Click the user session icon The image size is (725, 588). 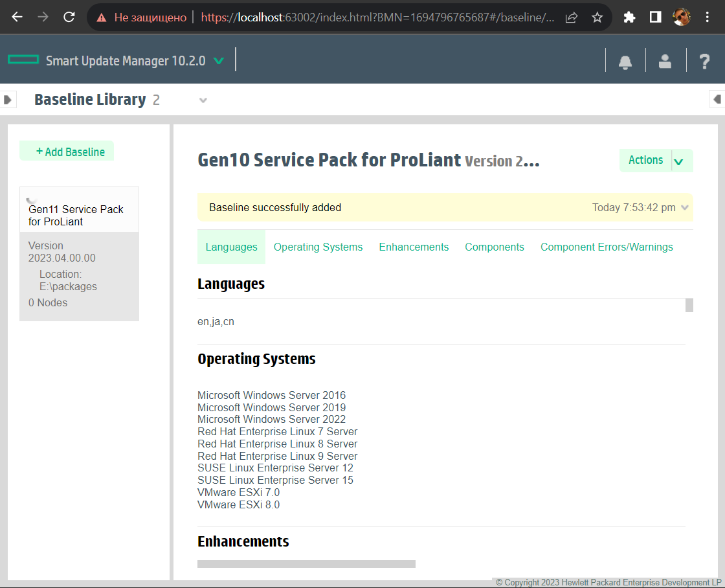(665, 62)
